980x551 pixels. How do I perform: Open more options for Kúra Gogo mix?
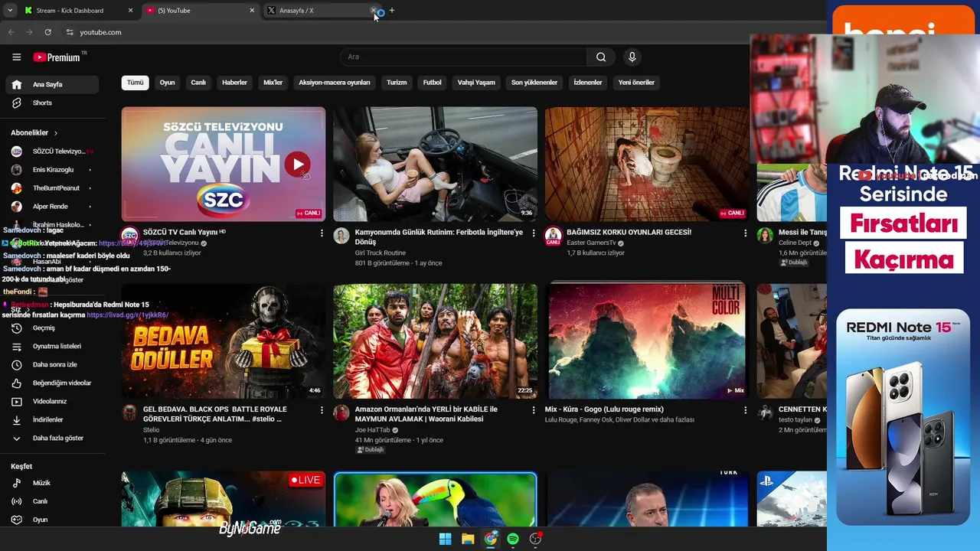coord(745,410)
